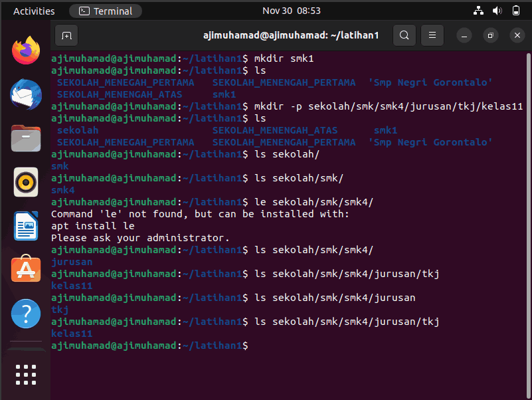Open a new terminal tab

click(66, 35)
